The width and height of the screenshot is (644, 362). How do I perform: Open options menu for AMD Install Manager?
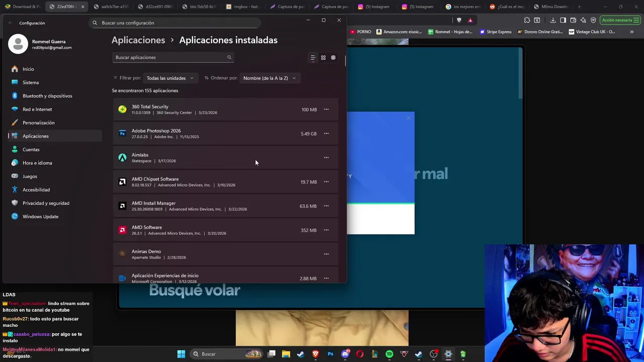(326, 206)
